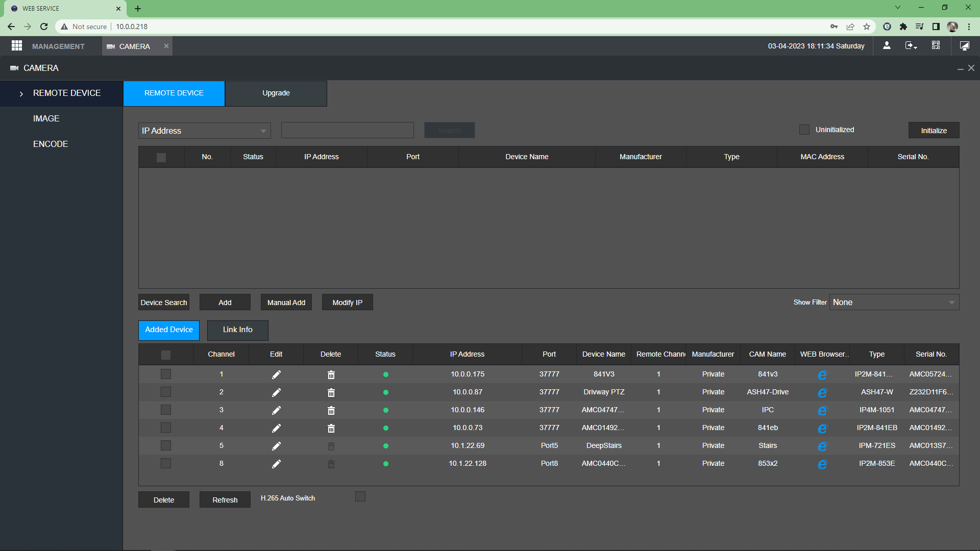Delete the device at 10.0.0.146
This screenshot has width=980, height=551.
point(331,410)
